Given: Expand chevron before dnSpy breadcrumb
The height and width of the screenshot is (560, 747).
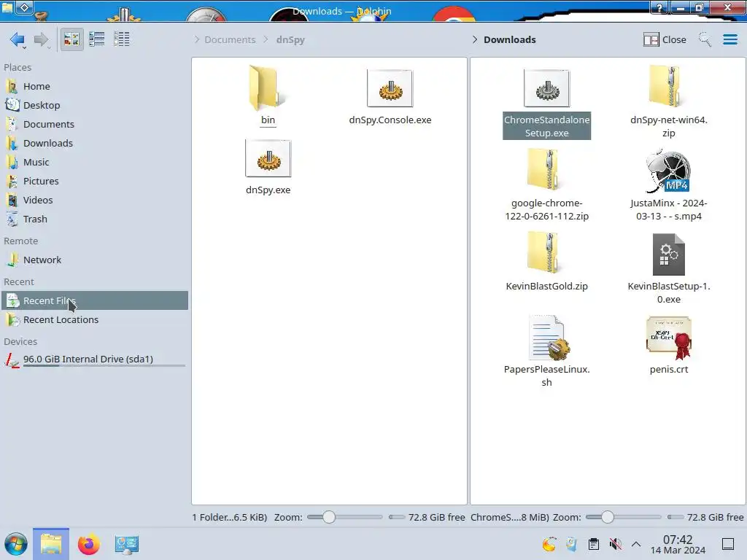Looking at the screenshot, I should tap(266, 39).
